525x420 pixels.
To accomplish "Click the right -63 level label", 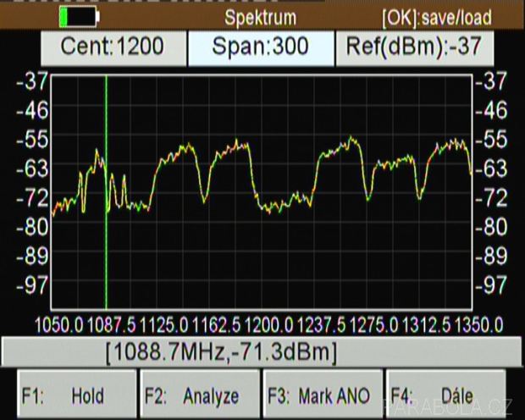I will point(491,169).
